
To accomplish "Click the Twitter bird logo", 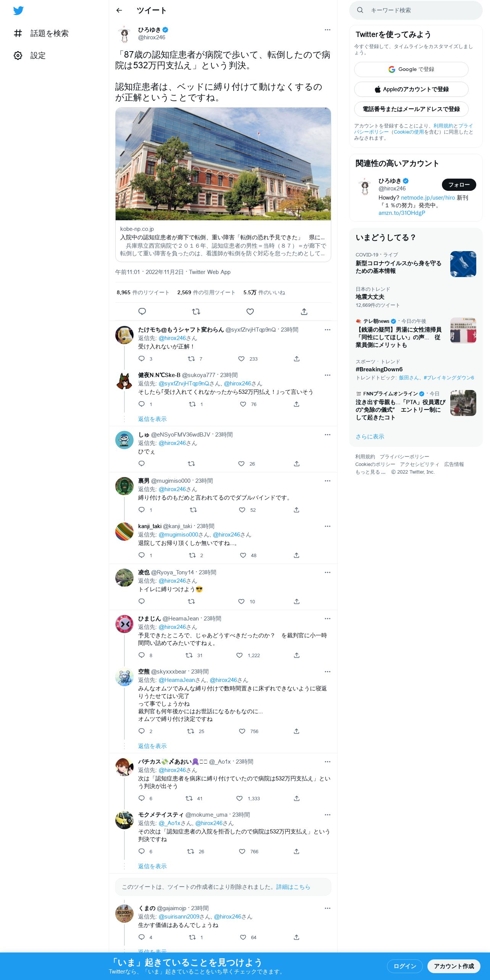I will point(18,11).
